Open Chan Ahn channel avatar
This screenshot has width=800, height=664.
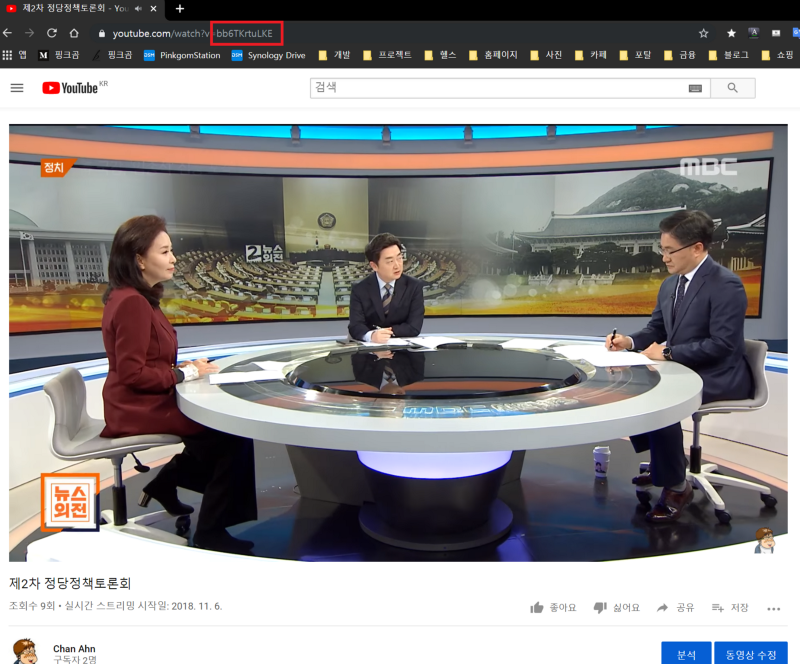[25, 651]
